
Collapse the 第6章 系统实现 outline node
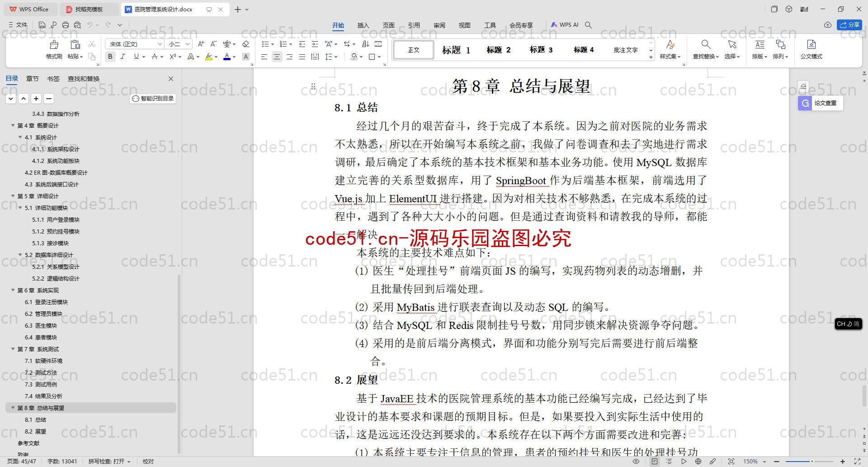[x=13, y=290]
